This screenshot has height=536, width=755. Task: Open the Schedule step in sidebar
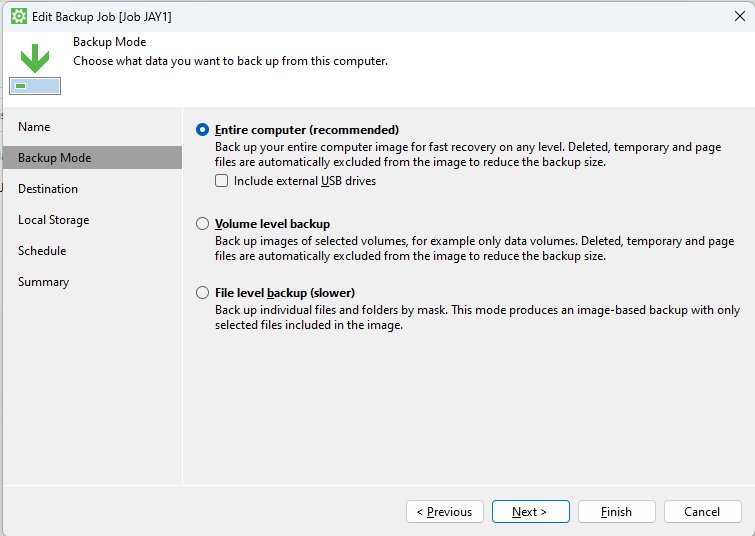[42, 251]
